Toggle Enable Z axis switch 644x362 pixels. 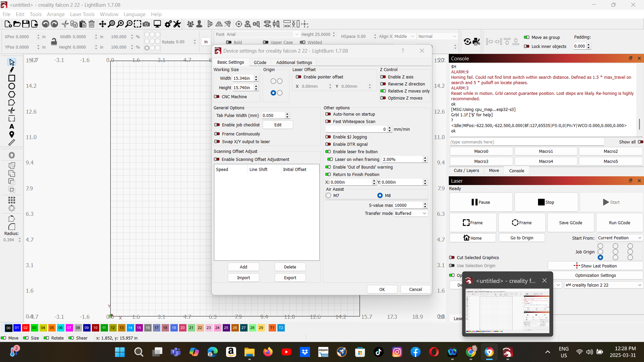click(x=383, y=77)
